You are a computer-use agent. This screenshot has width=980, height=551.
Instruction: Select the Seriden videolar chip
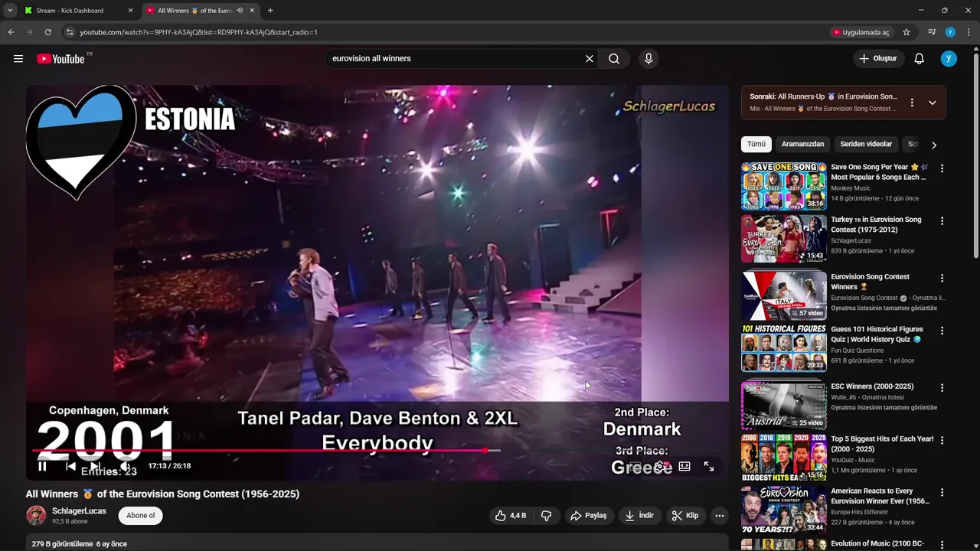click(x=866, y=144)
